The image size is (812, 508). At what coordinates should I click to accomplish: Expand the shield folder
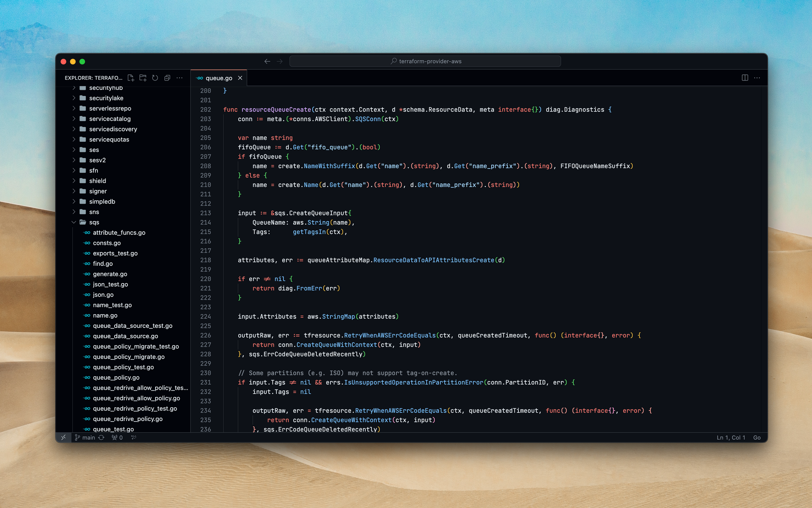coord(97,181)
